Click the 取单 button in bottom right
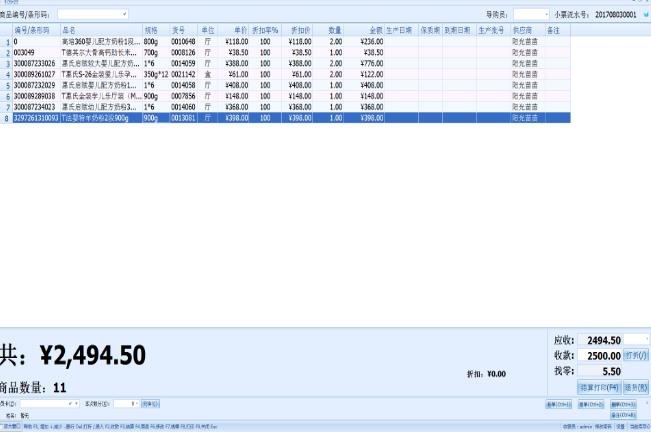 (x=589, y=404)
